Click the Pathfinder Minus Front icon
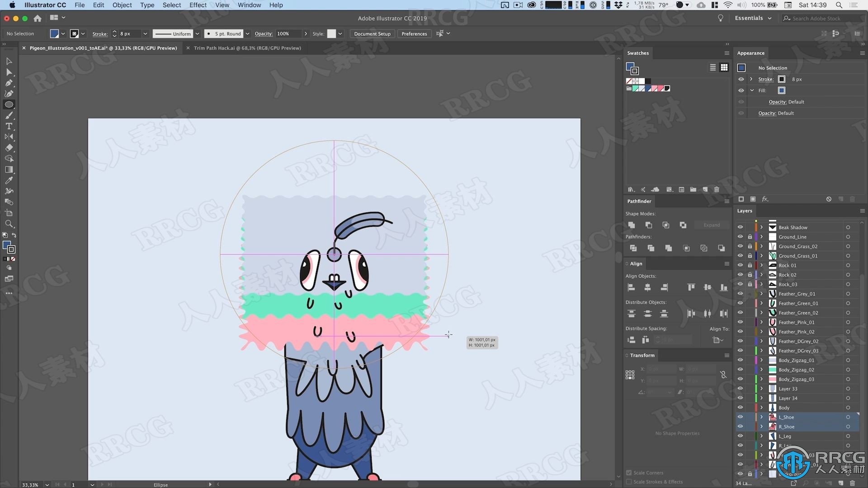This screenshot has height=488, width=868. [x=649, y=225]
